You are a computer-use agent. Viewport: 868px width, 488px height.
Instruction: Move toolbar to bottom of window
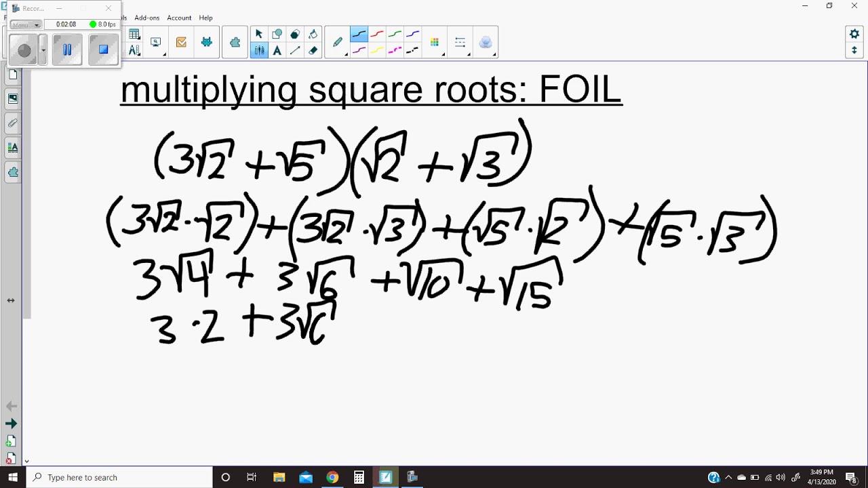click(x=854, y=51)
